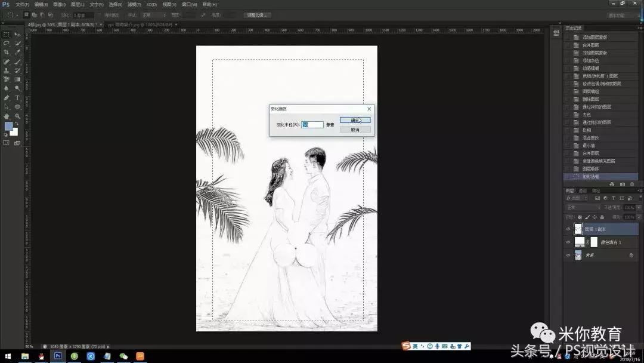644x363 pixels.
Task: Select the Lasso tool
Action: pos(7,44)
